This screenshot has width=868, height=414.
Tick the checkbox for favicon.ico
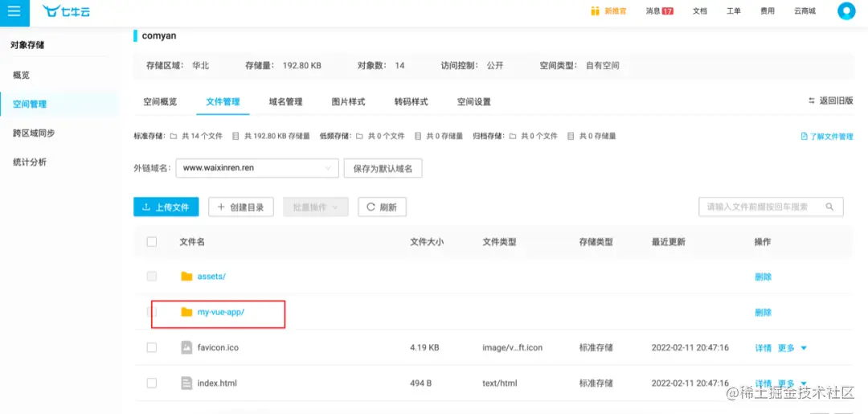[152, 347]
